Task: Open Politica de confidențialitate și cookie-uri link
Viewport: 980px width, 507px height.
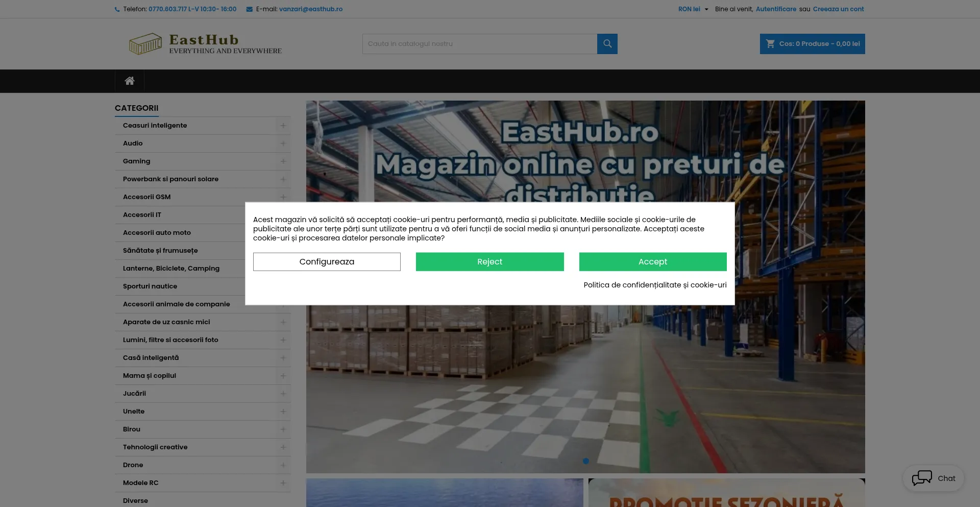Action: point(655,285)
